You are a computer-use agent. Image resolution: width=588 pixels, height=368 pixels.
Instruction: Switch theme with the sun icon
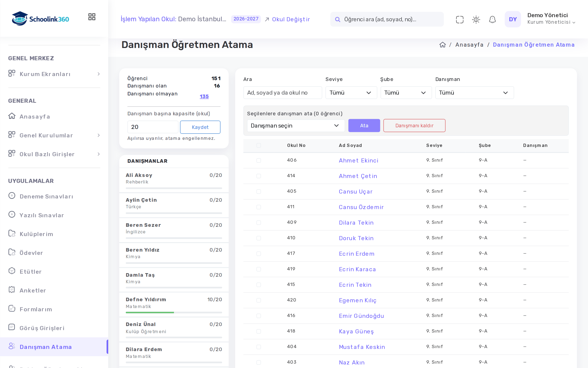[476, 19]
